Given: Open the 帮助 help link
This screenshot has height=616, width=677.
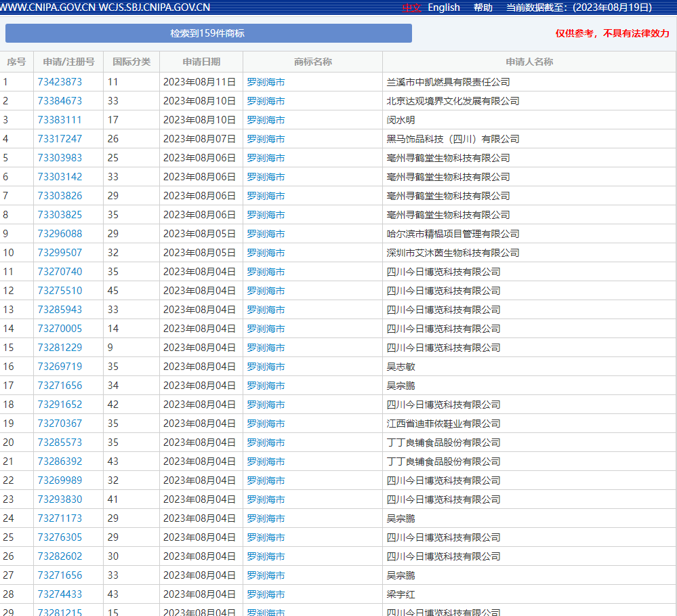Looking at the screenshot, I should pyautogui.click(x=483, y=7).
